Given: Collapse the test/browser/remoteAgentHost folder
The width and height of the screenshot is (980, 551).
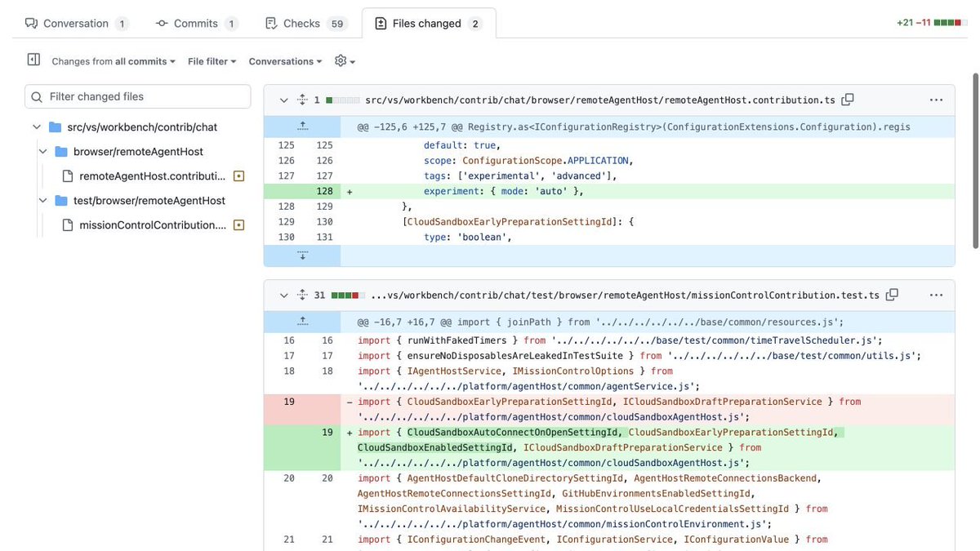Looking at the screenshot, I should (42, 200).
